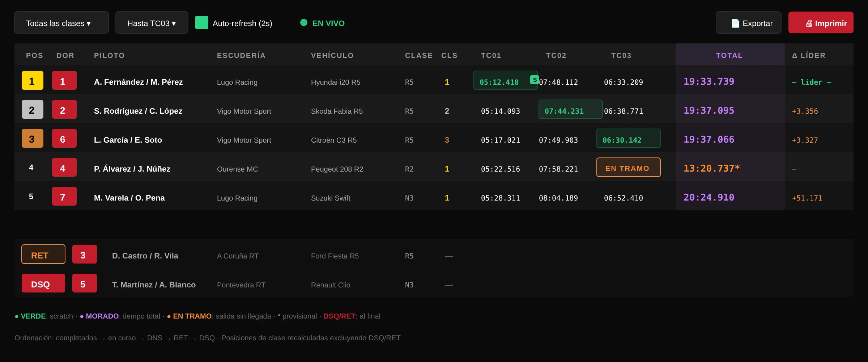
Task: Click scratch time 07:44.231 in TC02
Action: click(x=571, y=109)
